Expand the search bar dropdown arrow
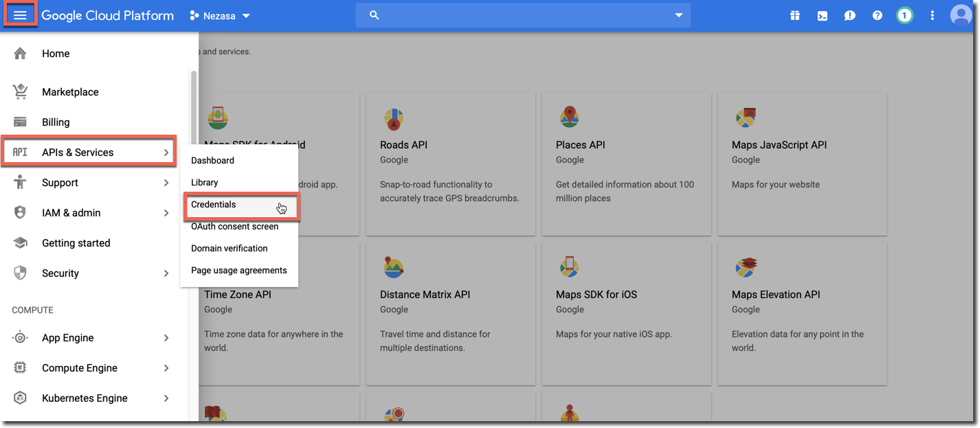Viewport: 980px width, 428px height. pyautogui.click(x=679, y=15)
